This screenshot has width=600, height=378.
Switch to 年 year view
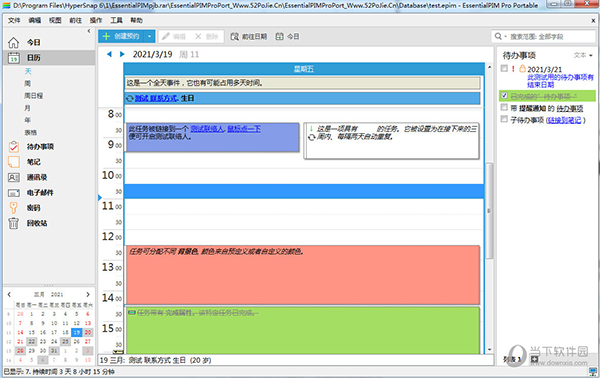tap(28, 120)
